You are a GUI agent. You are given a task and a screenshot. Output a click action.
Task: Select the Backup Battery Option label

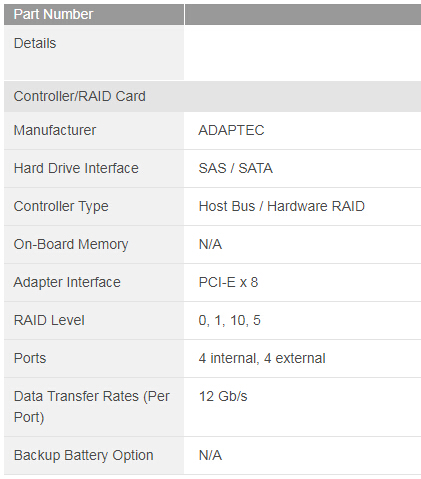pos(84,455)
